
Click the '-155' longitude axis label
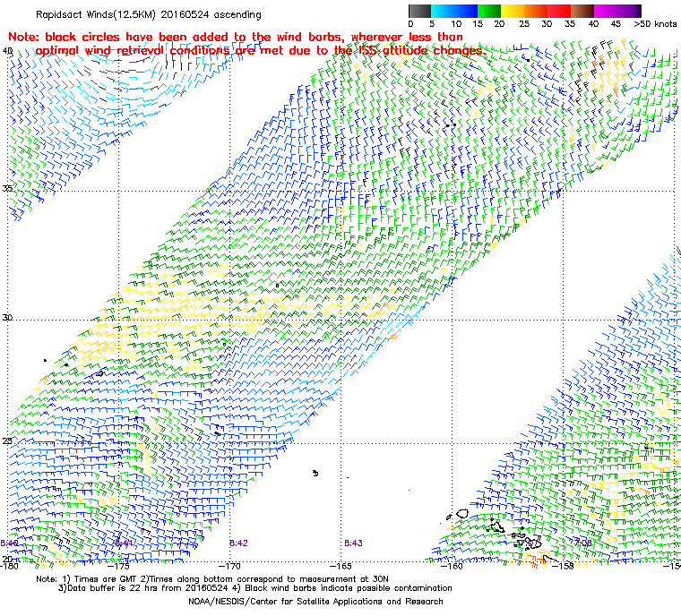564,566
